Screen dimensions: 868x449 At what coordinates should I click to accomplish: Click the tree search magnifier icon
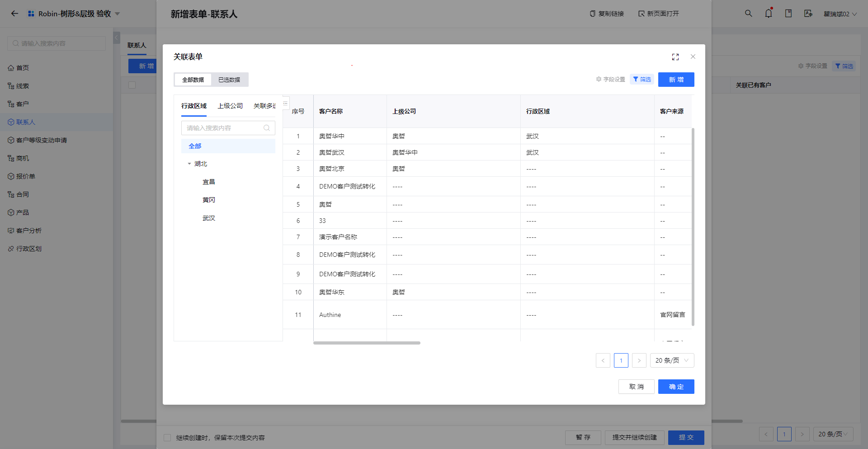267,128
